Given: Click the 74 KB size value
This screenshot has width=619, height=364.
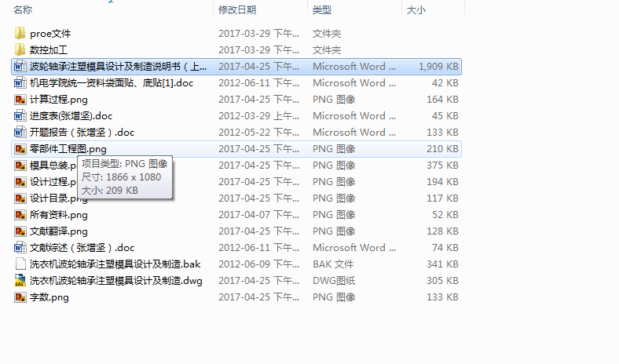Looking at the screenshot, I should coord(445,248).
